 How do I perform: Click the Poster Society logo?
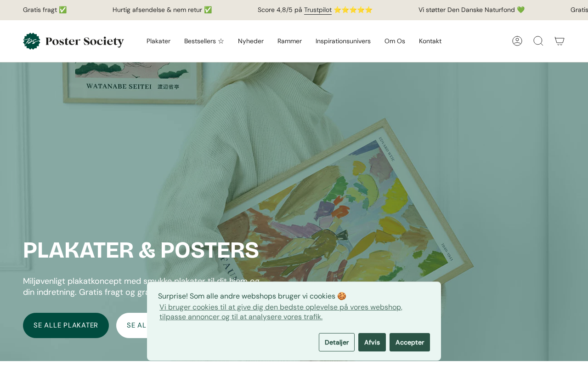click(73, 41)
